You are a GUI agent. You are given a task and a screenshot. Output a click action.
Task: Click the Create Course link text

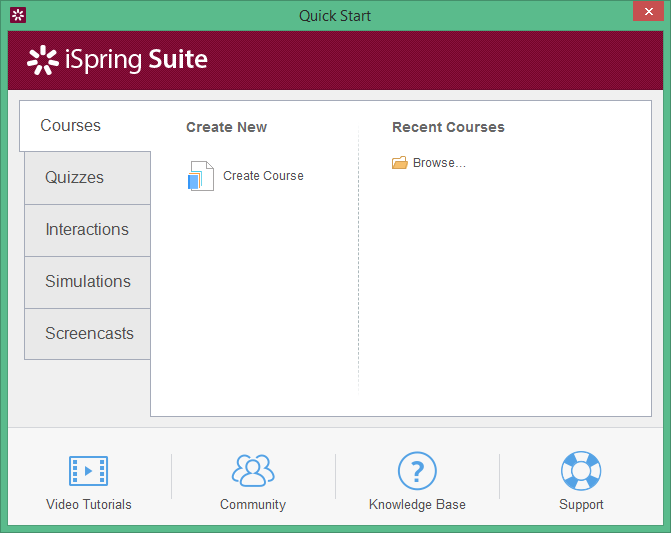click(263, 176)
